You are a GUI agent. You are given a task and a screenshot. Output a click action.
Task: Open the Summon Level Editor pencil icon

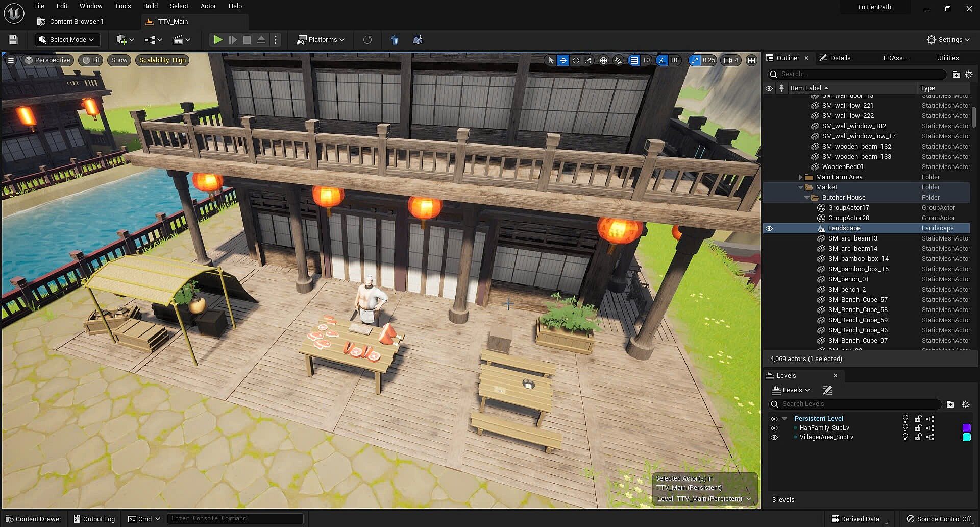[827, 390]
